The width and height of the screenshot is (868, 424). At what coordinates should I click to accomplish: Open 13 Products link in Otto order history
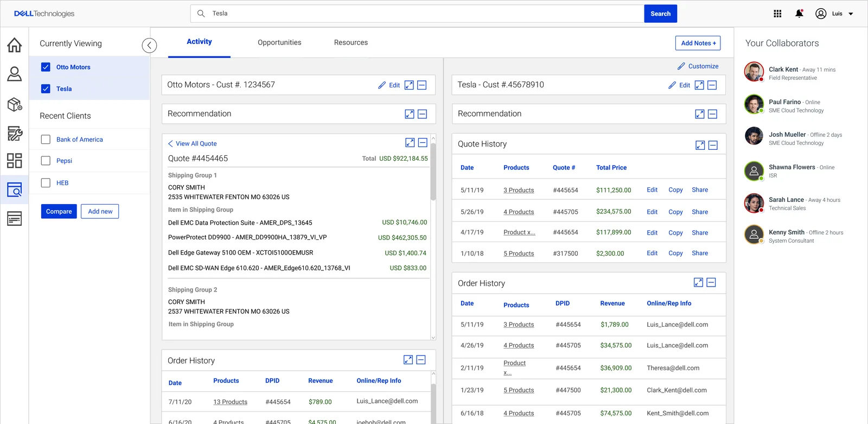tap(230, 402)
